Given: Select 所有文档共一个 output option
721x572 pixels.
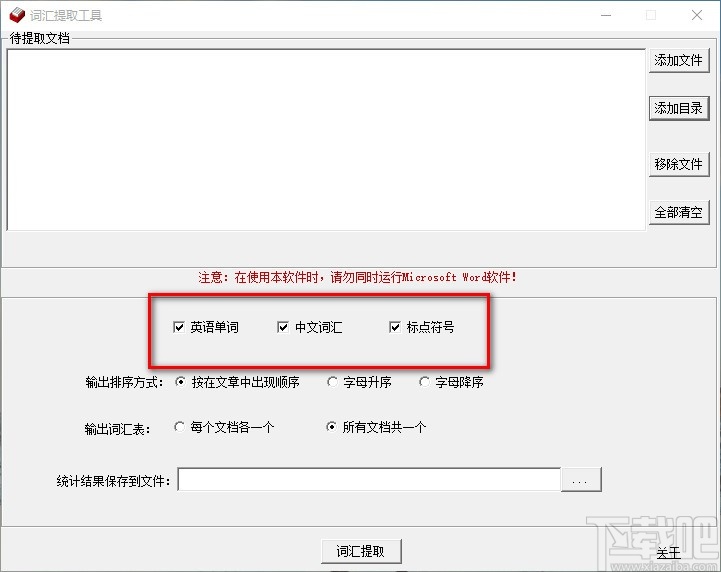Looking at the screenshot, I should [331, 427].
